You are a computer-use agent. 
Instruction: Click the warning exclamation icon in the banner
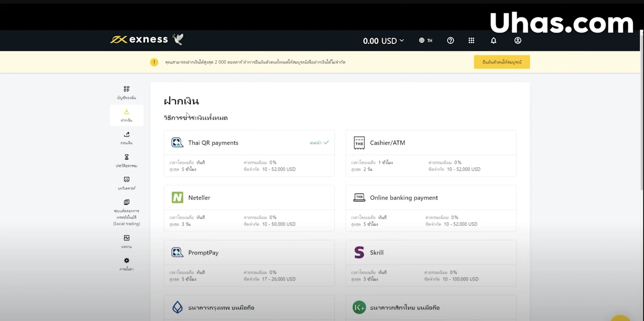pyautogui.click(x=154, y=62)
